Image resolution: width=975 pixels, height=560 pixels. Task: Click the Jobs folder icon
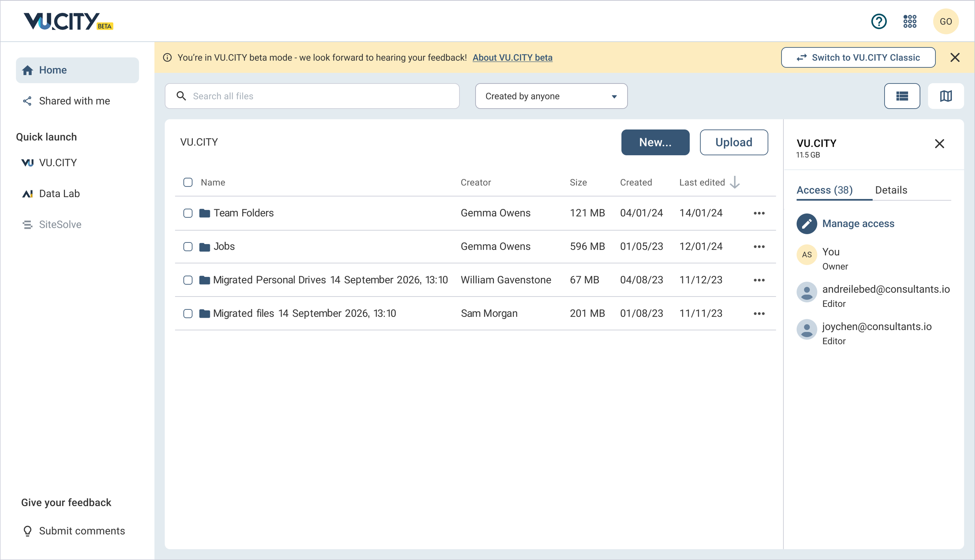tap(205, 247)
